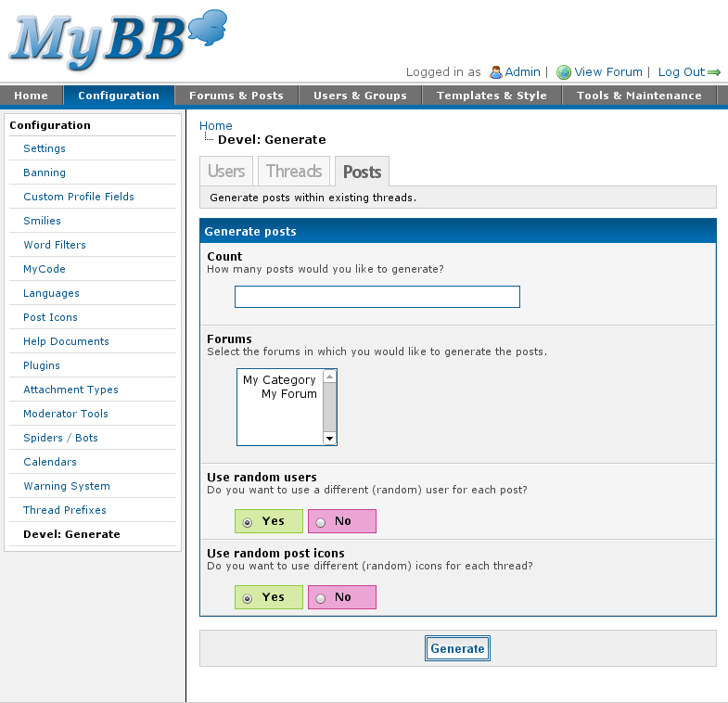Switch to the Users tab
This screenshot has width=728, height=703.
tap(226, 172)
